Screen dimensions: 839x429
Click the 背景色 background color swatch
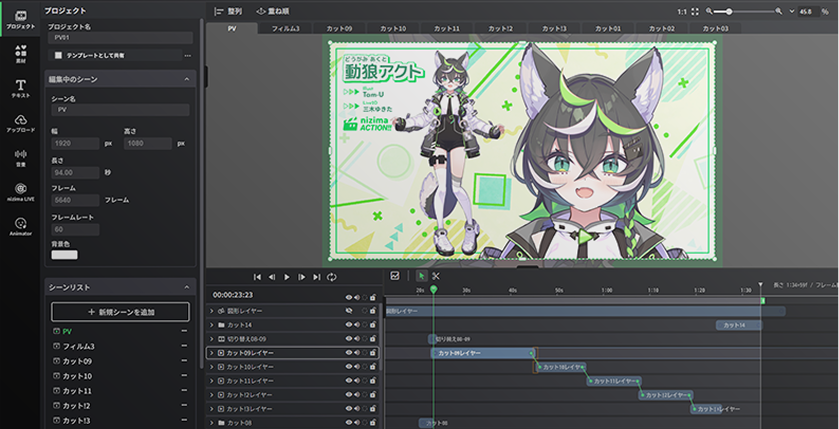tap(64, 255)
